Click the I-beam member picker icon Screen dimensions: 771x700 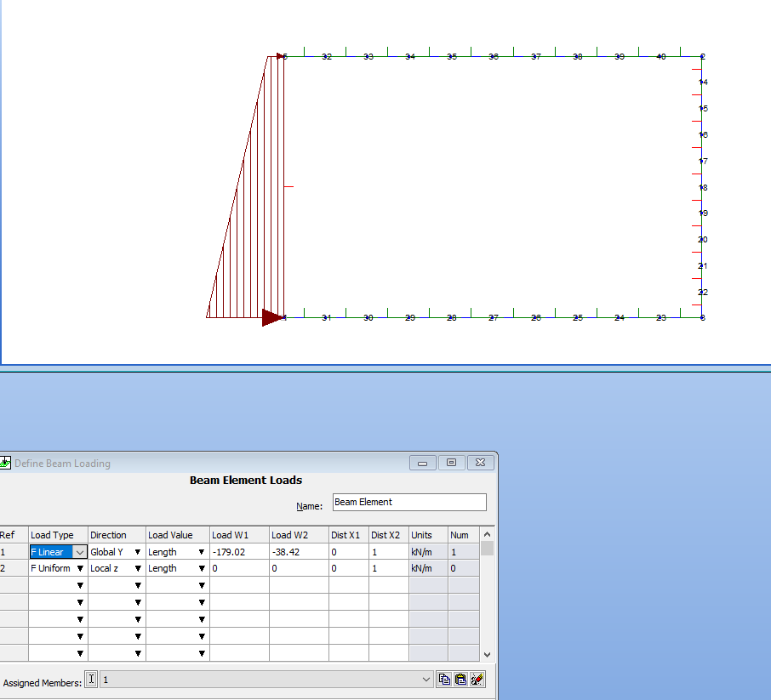point(91,679)
